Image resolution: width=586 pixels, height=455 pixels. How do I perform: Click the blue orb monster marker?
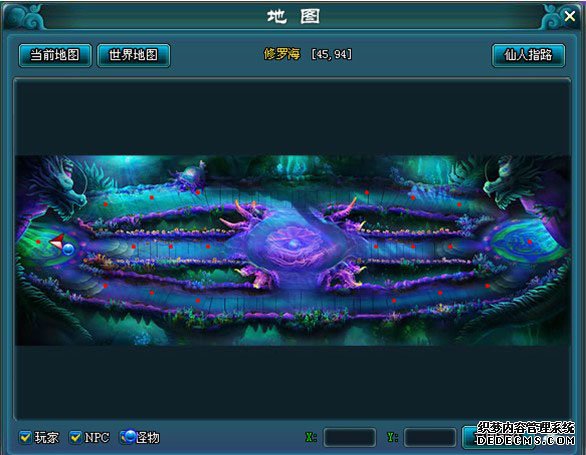(x=68, y=249)
